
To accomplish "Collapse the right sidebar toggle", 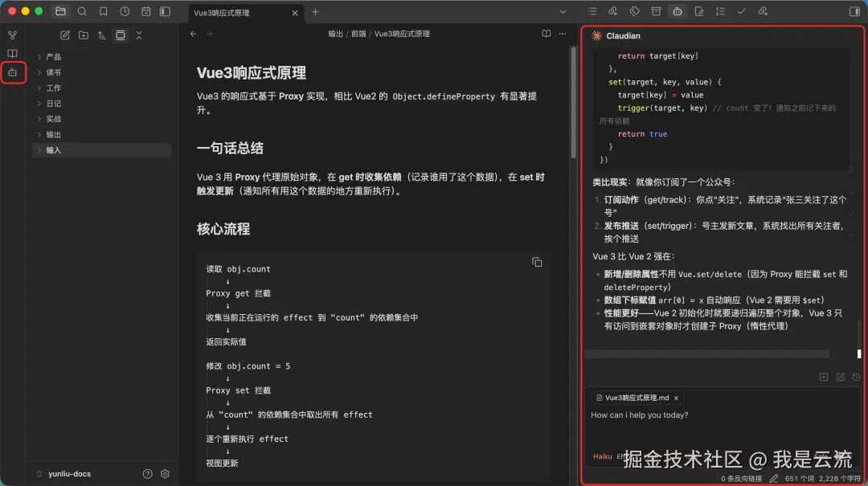I will pos(854,11).
